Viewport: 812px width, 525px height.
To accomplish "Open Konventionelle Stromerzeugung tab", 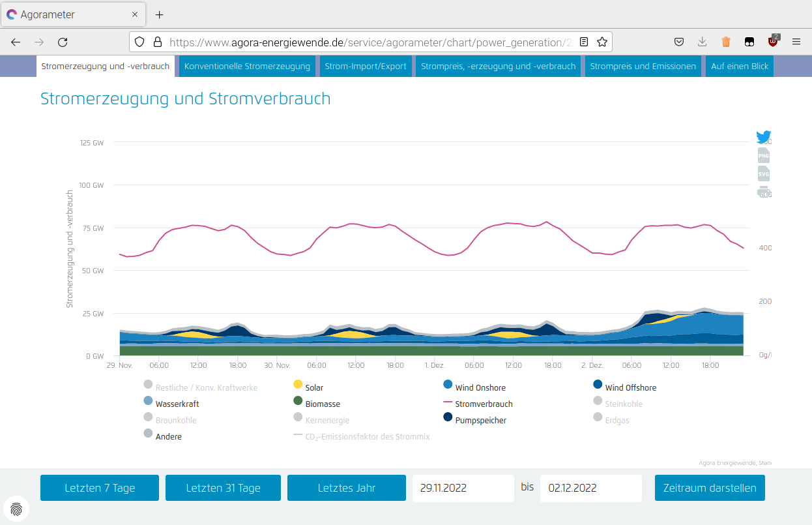I will click(247, 66).
